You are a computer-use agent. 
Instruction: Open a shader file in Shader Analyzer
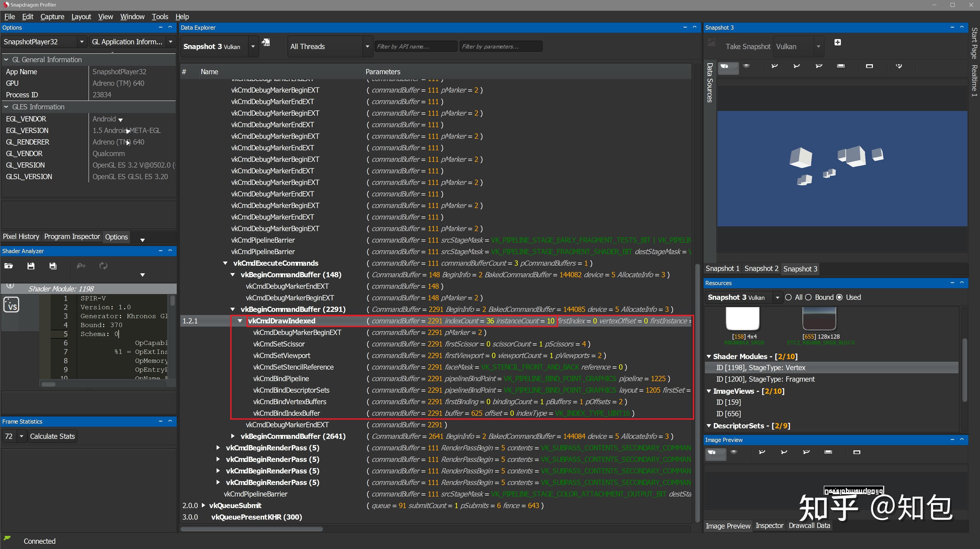tap(8, 266)
